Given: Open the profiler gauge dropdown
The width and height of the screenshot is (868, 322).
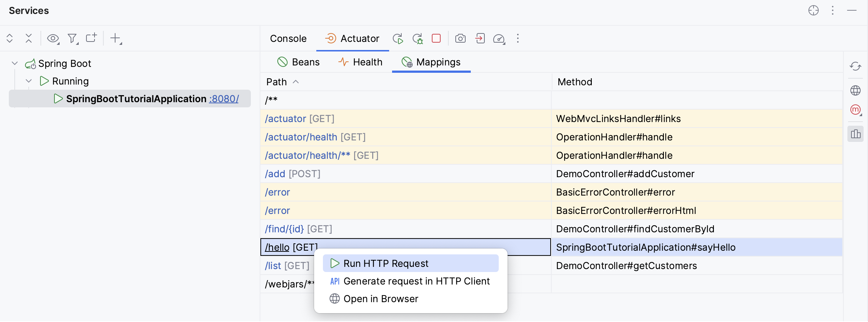Looking at the screenshot, I should 499,39.
